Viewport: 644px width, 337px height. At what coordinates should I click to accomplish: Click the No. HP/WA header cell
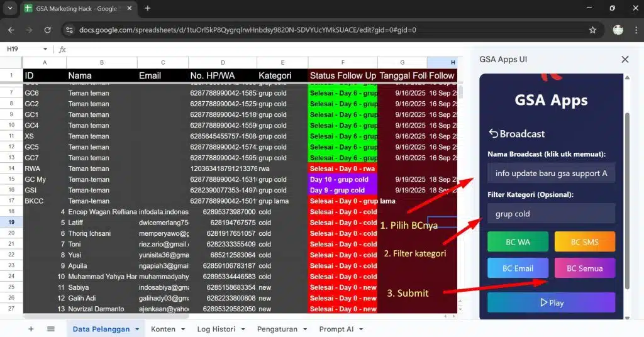point(223,75)
